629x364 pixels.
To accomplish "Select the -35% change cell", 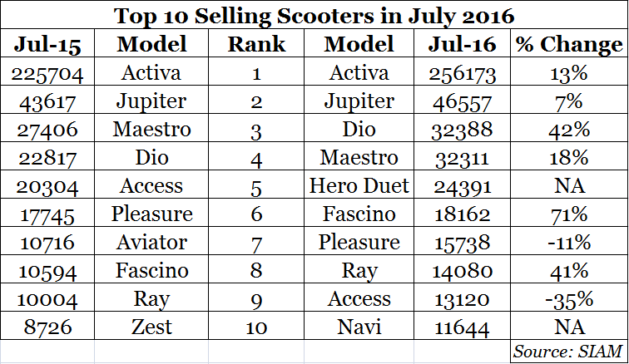I will (x=568, y=298).
